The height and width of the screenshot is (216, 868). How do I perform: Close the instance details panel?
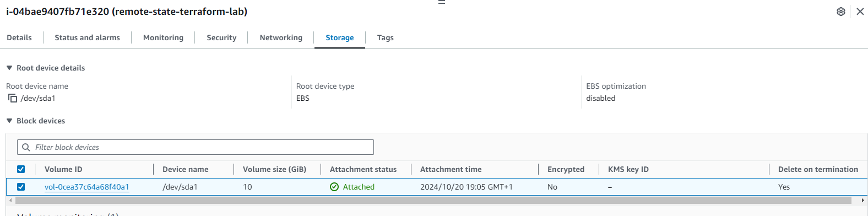(860, 12)
